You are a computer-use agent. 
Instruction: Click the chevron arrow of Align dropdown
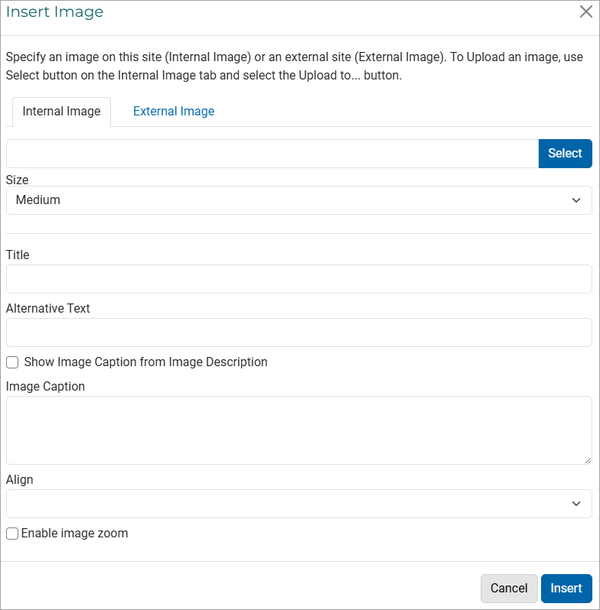pyautogui.click(x=576, y=504)
